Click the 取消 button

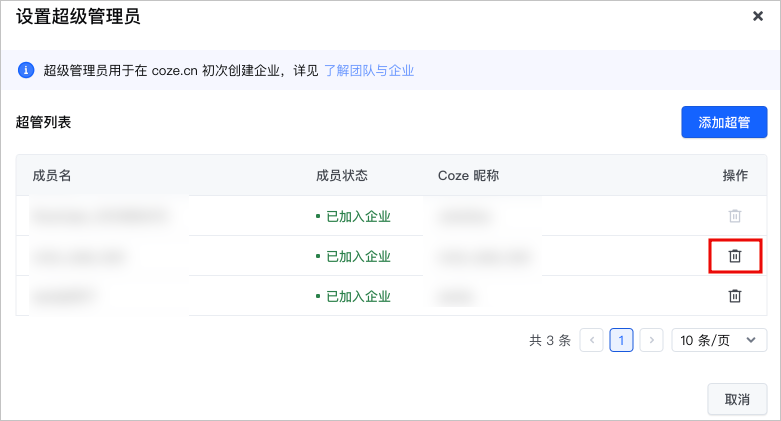[x=737, y=399]
